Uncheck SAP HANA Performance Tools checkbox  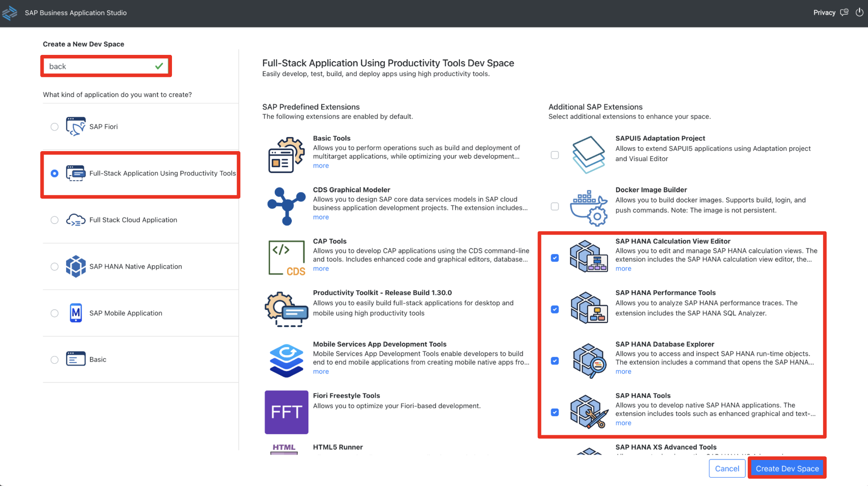click(x=555, y=309)
